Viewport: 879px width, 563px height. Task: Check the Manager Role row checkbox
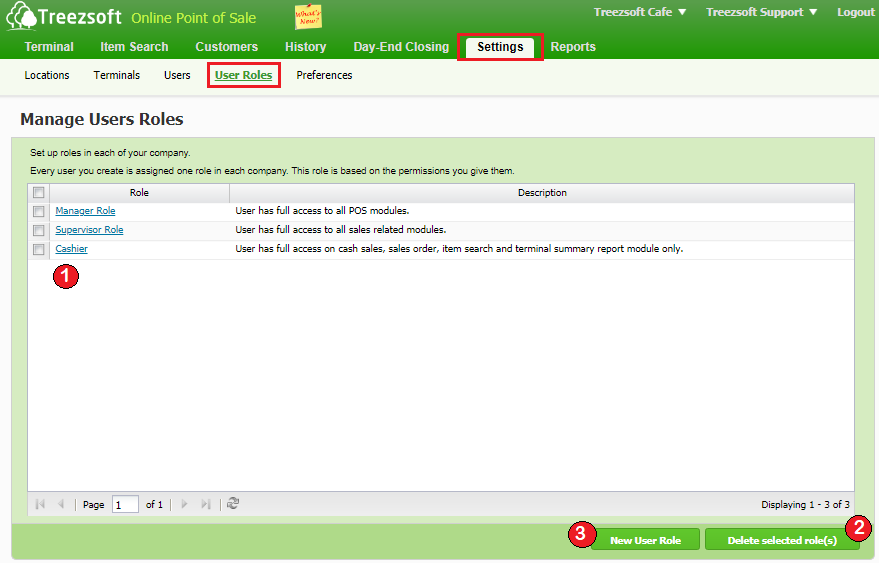pos(39,211)
